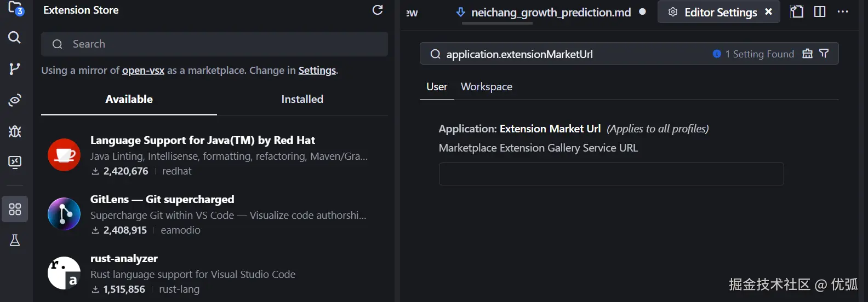
Task: Split the editor to the right
Action: [820, 12]
